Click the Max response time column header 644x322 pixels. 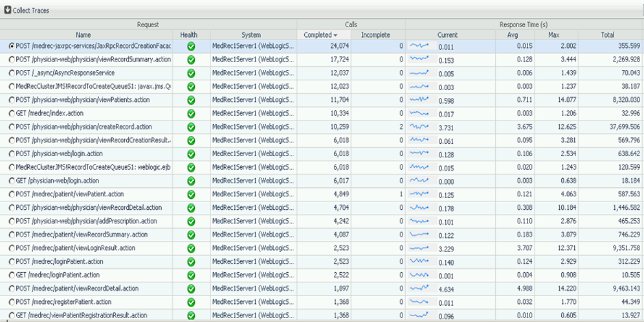point(553,35)
